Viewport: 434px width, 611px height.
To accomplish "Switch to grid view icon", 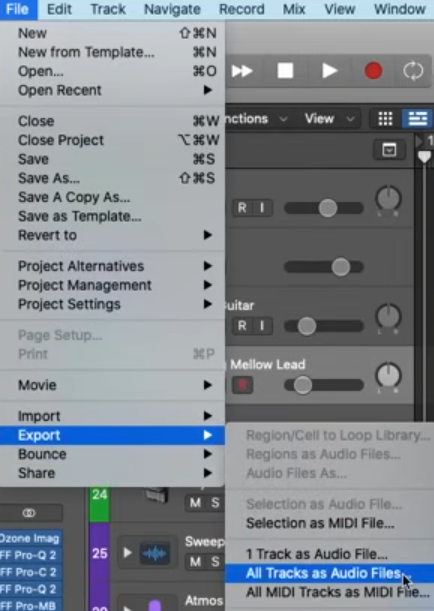I will pos(385,118).
